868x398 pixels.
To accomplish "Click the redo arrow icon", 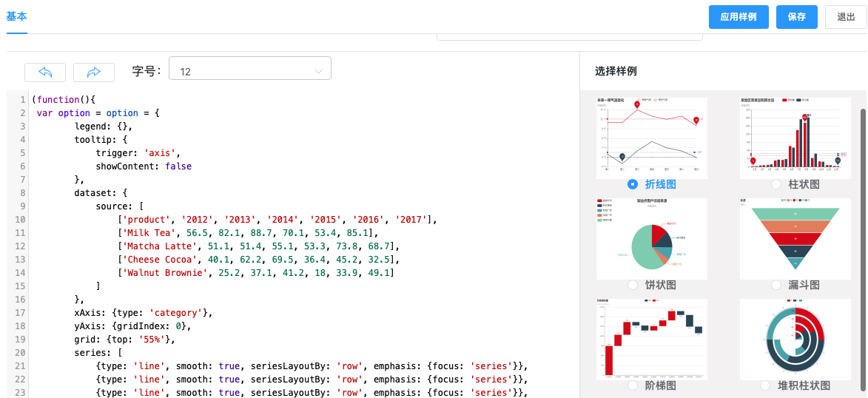I will (x=94, y=72).
